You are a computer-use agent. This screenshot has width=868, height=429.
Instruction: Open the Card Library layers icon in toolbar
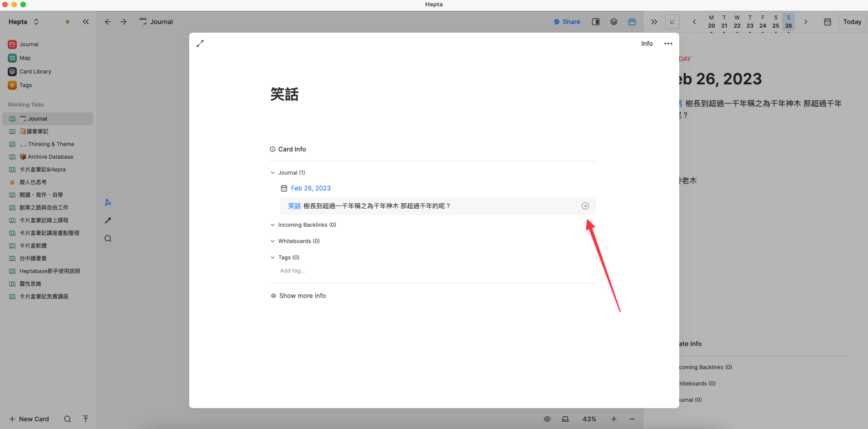pyautogui.click(x=613, y=22)
